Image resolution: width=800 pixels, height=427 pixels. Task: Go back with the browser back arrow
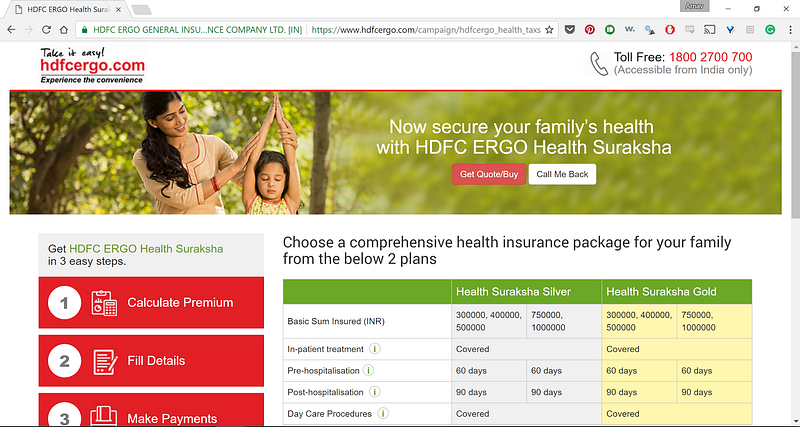pyautogui.click(x=11, y=30)
